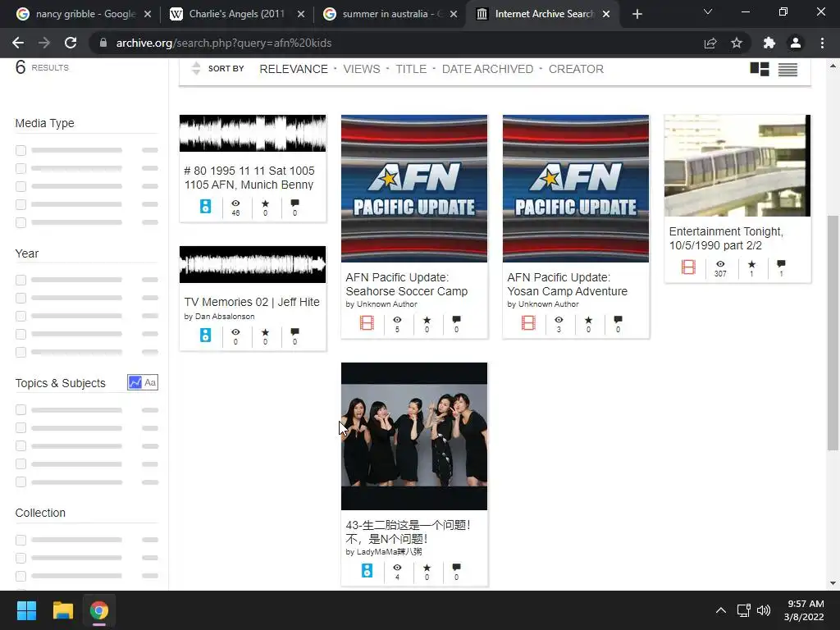Image resolution: width=840 pixels, height=630 pixels.
Task: Click favorite star on Seahorse Soccer Camp card
Action: click(x=427, y=320)
